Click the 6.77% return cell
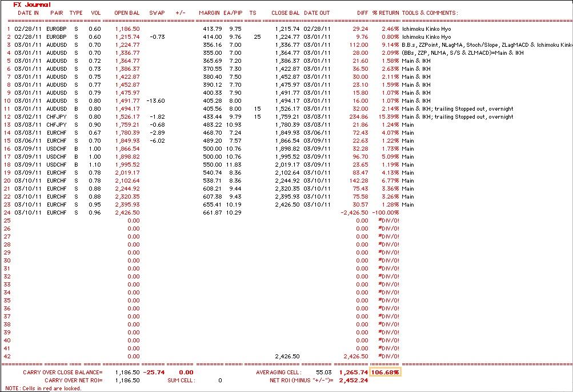The height and width of the screenshot is (392, 573). 390,181
